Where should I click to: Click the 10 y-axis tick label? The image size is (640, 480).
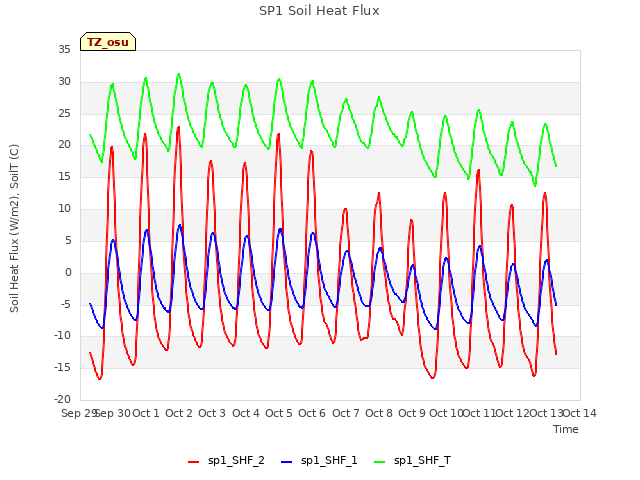pyautogui.click(x=64, y=209)
